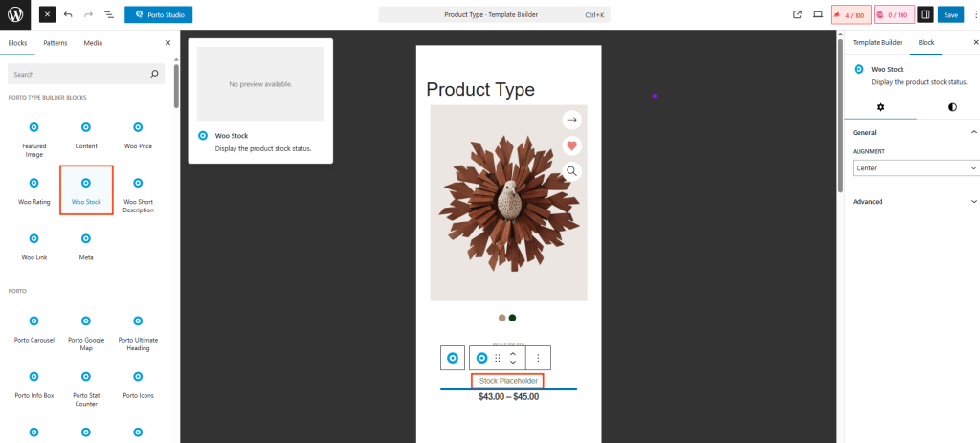Screen dimensions: 980x443
Task: Click the WordPress logo icon
Action: point(15,14)
